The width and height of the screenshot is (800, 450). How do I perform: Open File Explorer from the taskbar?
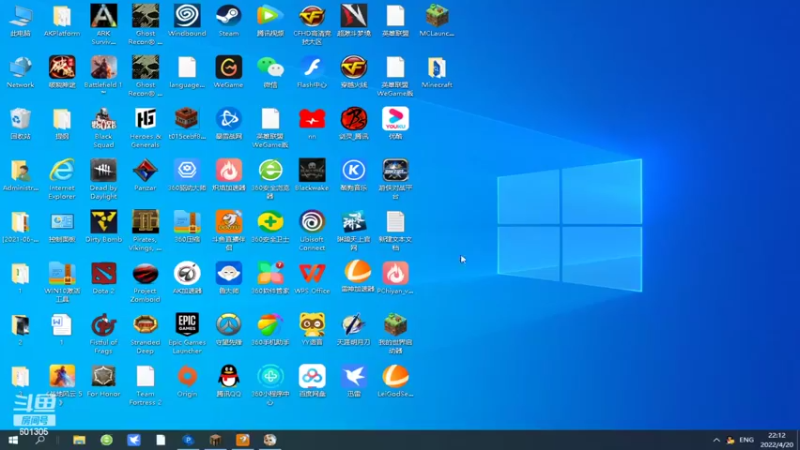[79, 440]
